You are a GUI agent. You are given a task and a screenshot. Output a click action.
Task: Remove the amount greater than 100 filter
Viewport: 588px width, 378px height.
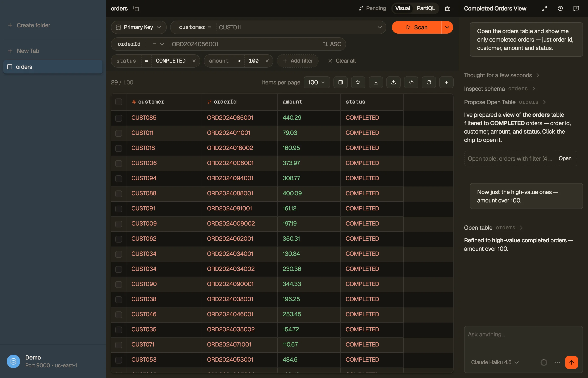(267, 61)
